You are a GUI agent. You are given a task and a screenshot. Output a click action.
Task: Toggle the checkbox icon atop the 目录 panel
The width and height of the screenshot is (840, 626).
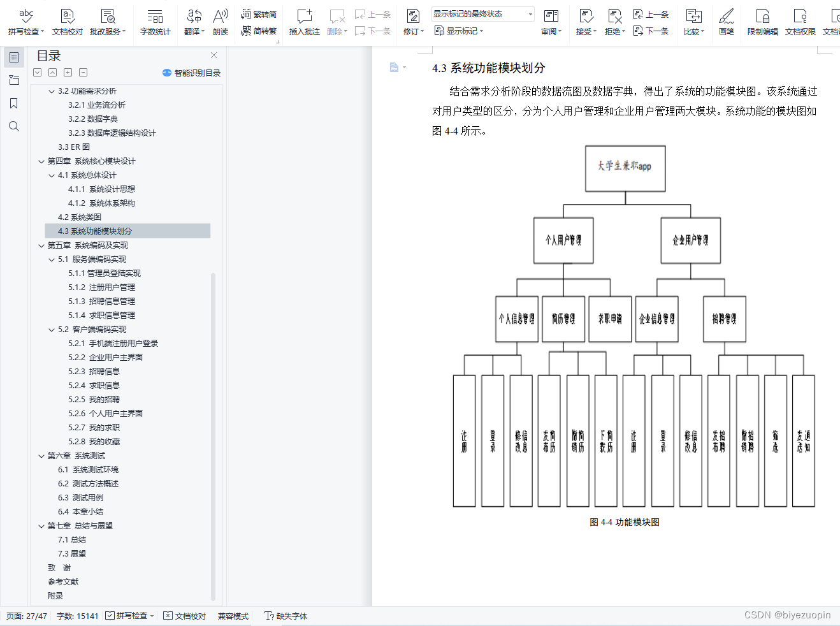pos(37,72)
